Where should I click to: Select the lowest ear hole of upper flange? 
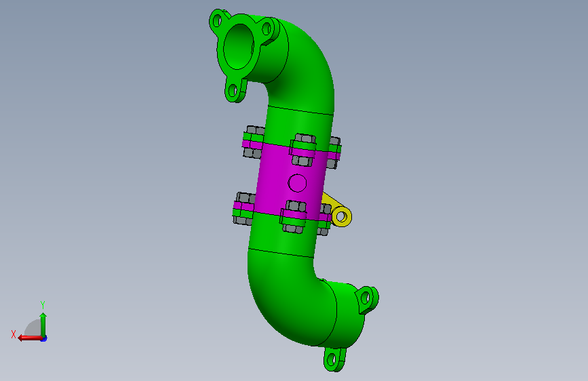[233, 90]
